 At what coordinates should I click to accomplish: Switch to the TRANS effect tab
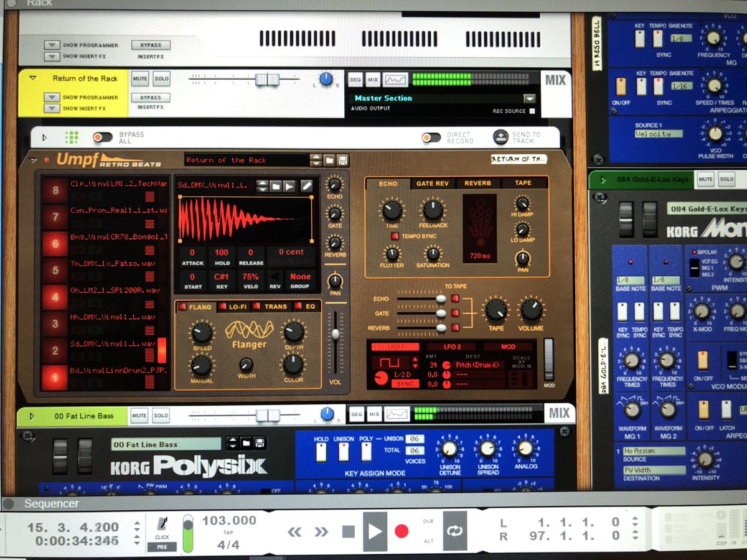(x=271, y=306)
